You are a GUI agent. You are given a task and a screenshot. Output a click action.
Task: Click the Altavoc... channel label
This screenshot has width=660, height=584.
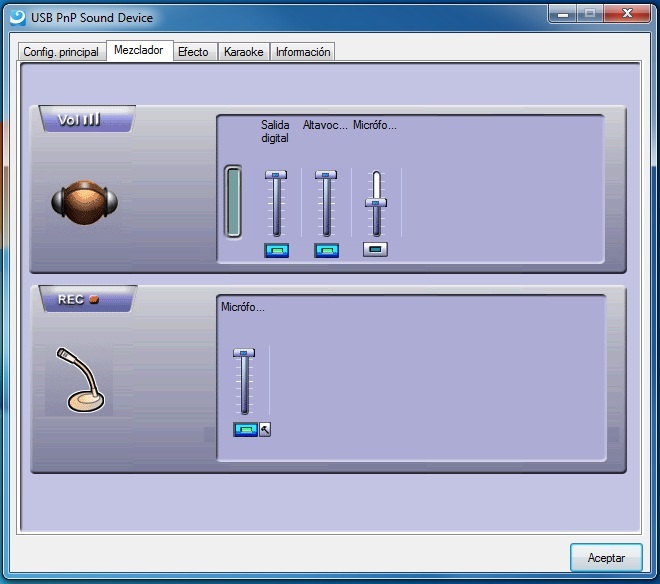325,125
